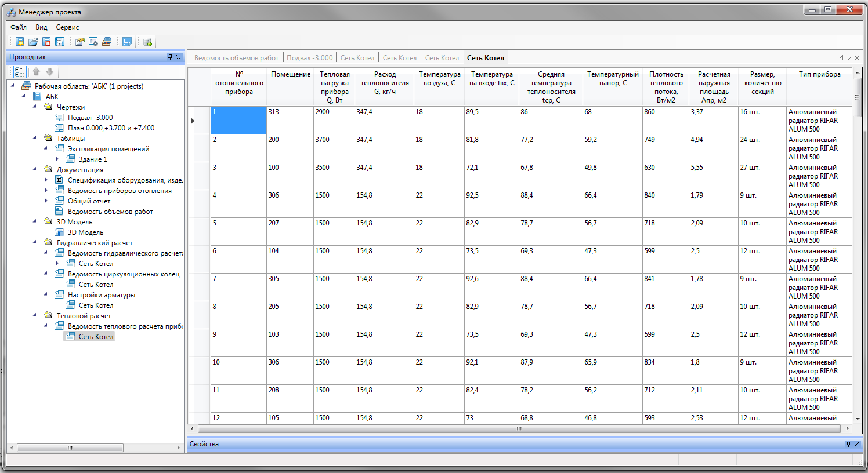Save project with the floppy disk icon

[60, 42]
